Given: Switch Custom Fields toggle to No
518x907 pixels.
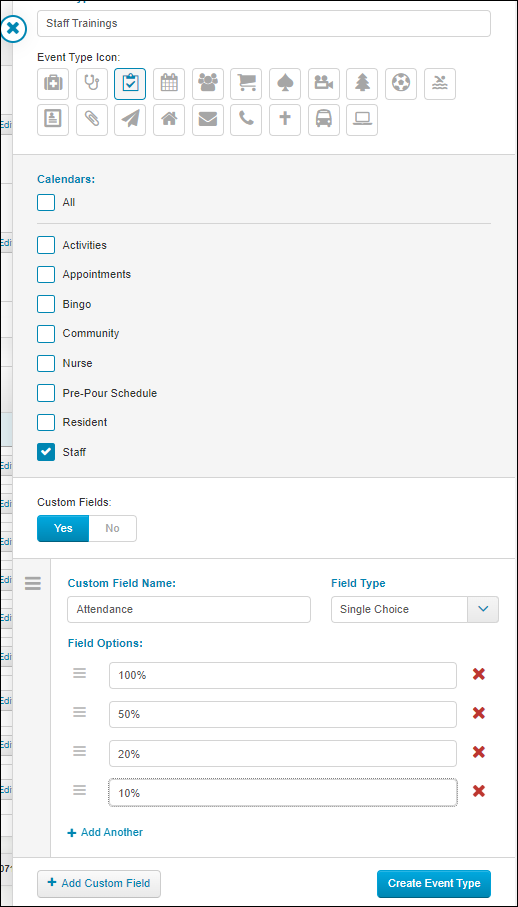Looking at the screenshot, I should pyautogui.click(x=113, y=528).
